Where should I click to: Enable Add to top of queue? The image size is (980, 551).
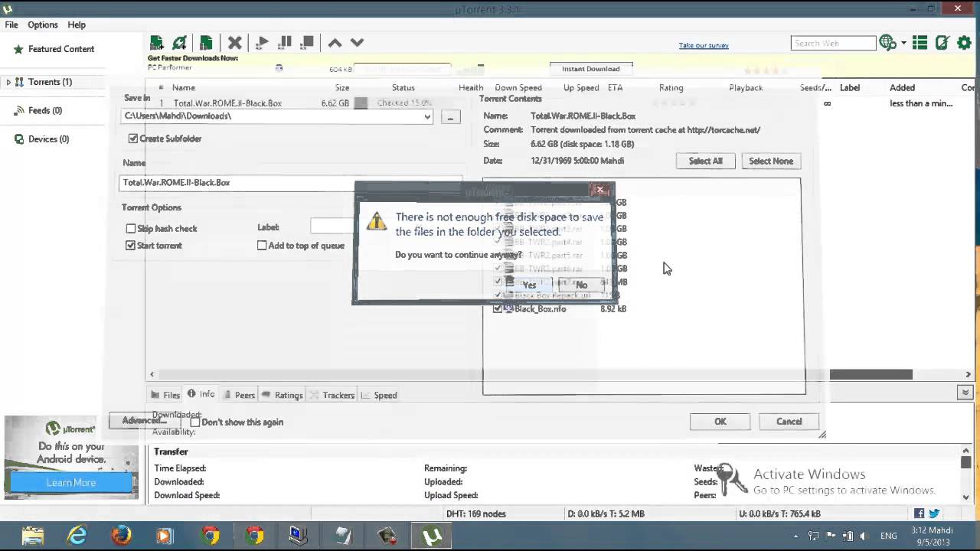(262, 245)
